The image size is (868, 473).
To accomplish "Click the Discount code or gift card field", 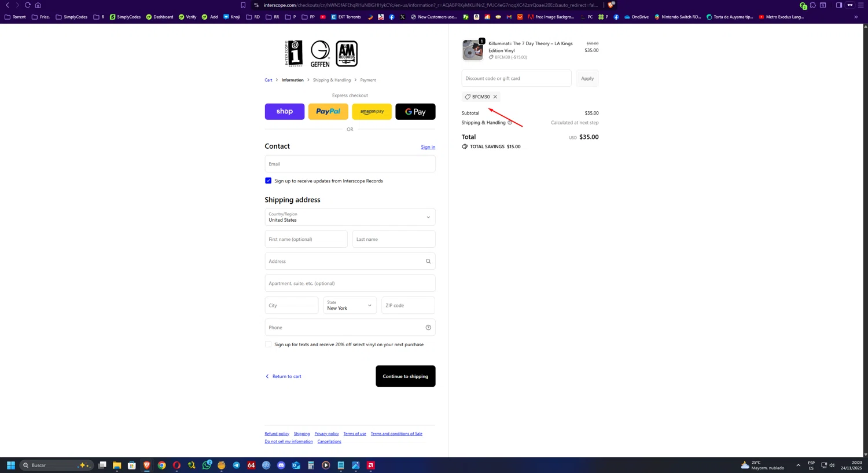I will [516, 78].
